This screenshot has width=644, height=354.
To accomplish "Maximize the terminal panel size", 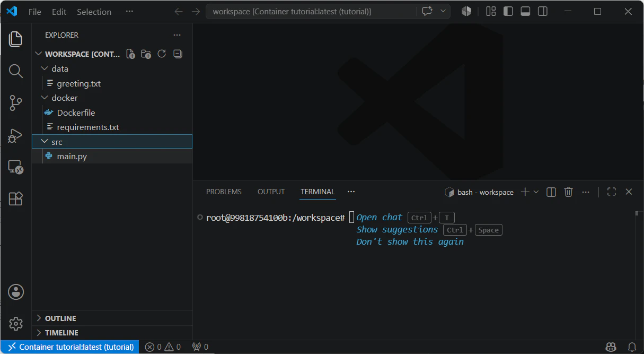I will click(611, 192).
